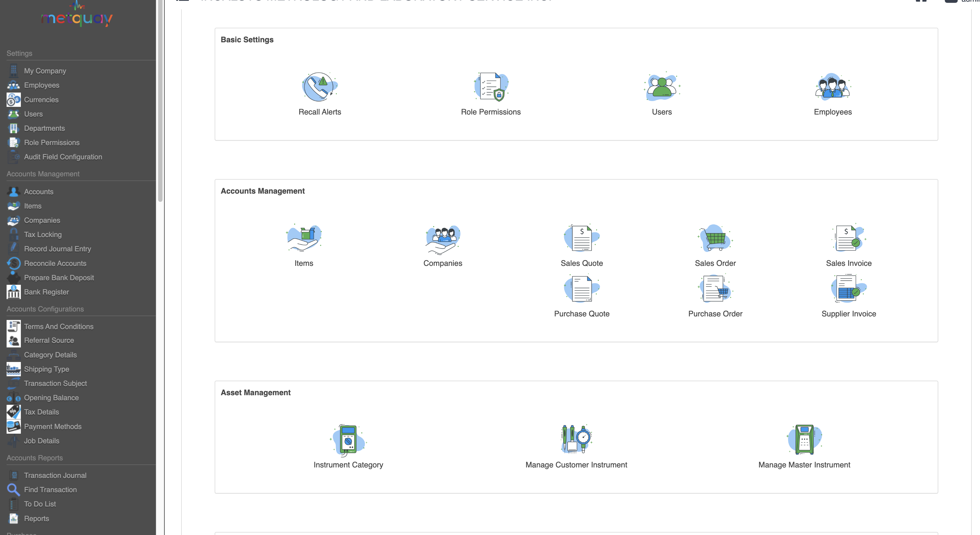This screenshot has height=535, width=980.
Task: Click the Manage Customer Instrument icon
Action: 576,440
